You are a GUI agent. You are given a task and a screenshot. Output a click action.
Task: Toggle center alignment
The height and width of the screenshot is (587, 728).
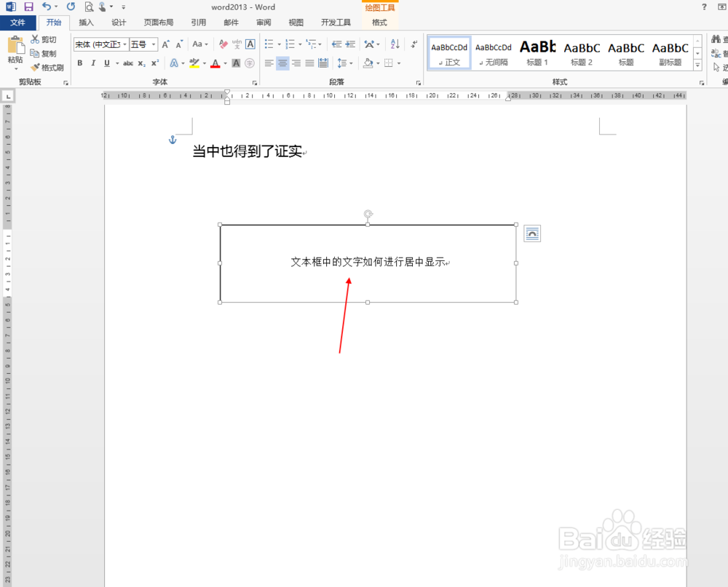point(282,63)
